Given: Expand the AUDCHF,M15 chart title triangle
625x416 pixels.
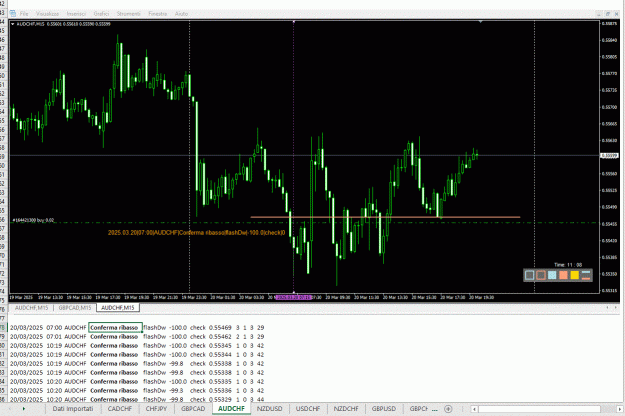Looking at the screenshot, I should click(13, 24).
